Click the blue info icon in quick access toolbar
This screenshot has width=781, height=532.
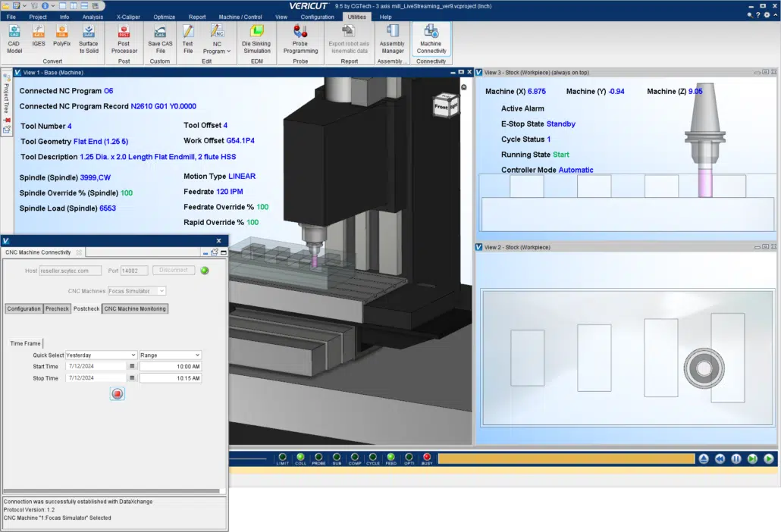(x=45, y=6)
